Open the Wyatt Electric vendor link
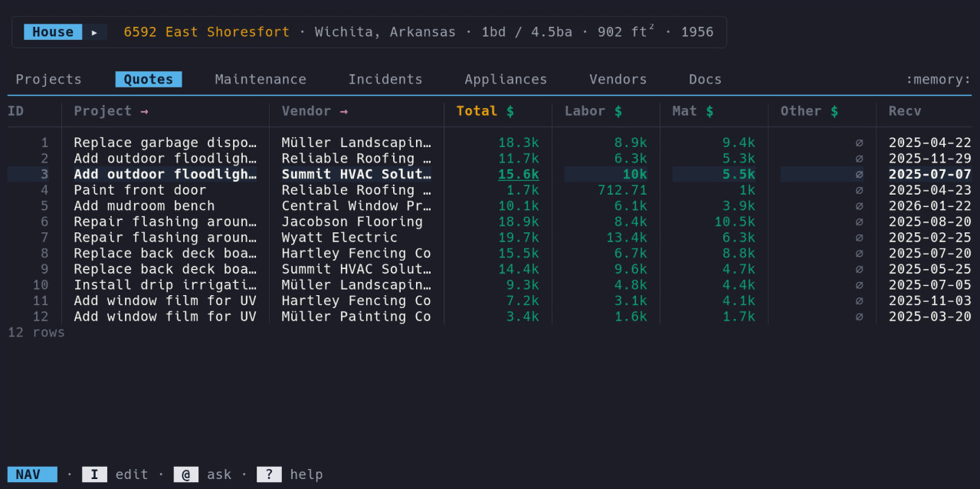 tap(339, 238)
